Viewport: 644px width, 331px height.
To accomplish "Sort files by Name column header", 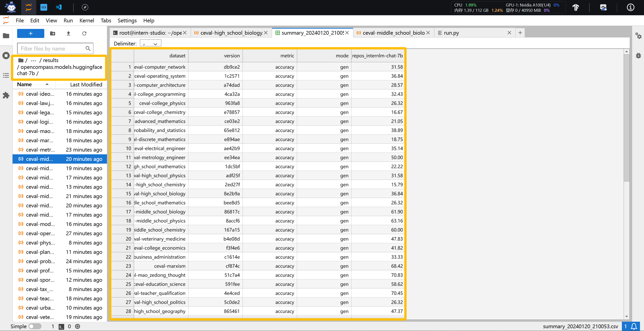I will click(33, 84).
